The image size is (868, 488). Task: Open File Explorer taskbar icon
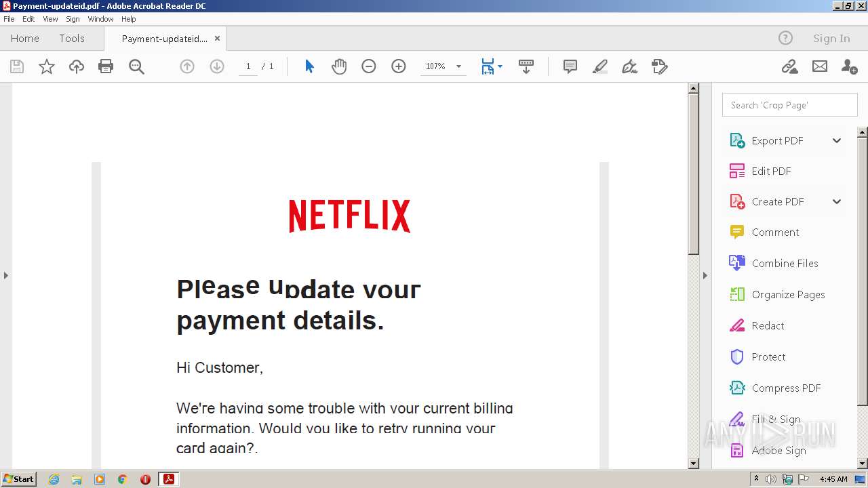tap(77, 479)
